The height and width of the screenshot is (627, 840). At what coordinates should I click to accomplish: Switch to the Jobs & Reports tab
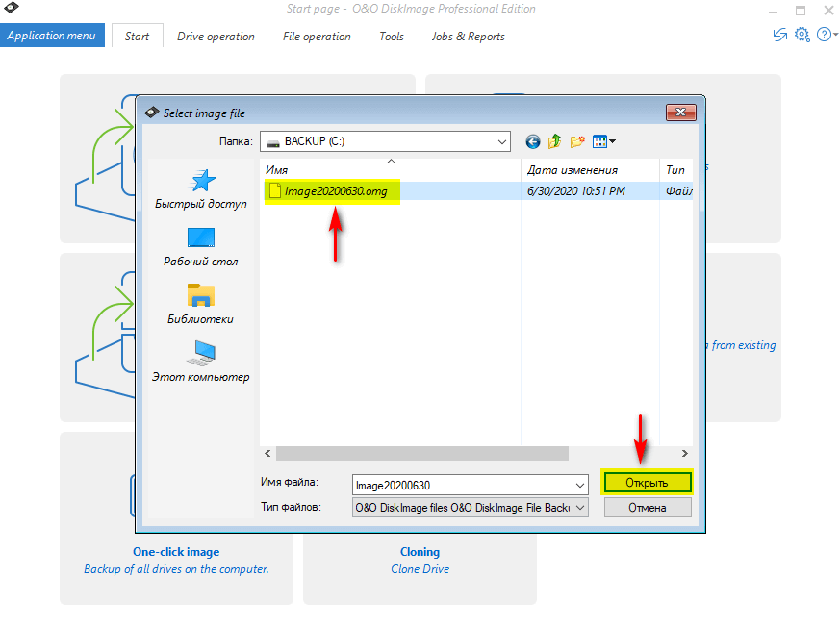469,37
